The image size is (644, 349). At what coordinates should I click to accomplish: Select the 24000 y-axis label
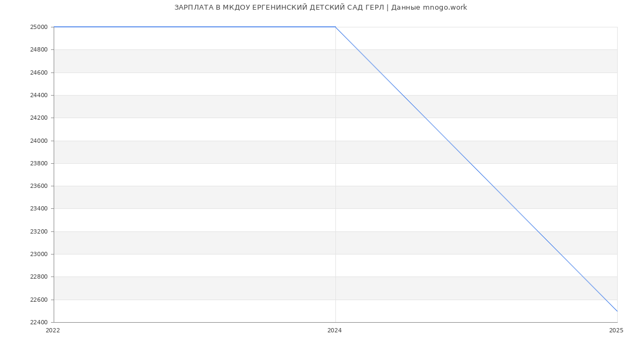(40, 141)
